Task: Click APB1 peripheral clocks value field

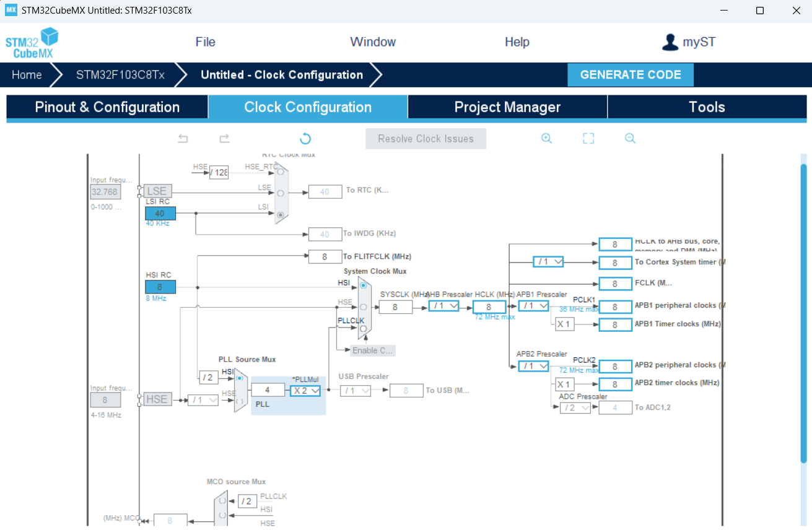Action: pyautogui.click(x=615, y=306)
